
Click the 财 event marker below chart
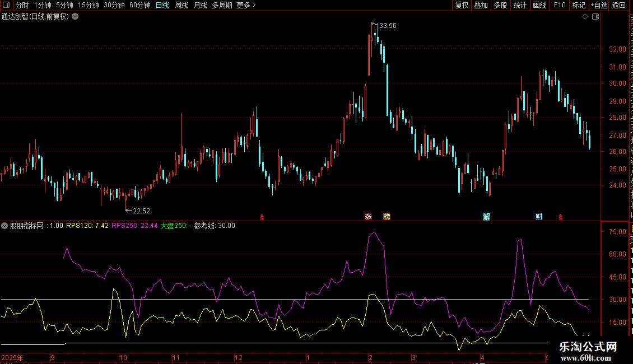pos(539,217)
